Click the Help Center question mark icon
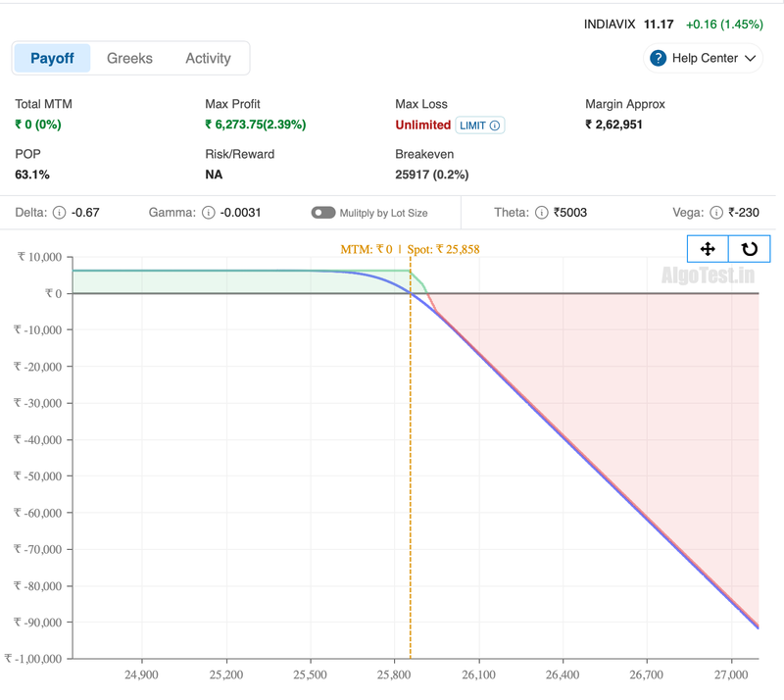The width and height of the screenshot is (784, 700). pos(657,58)
